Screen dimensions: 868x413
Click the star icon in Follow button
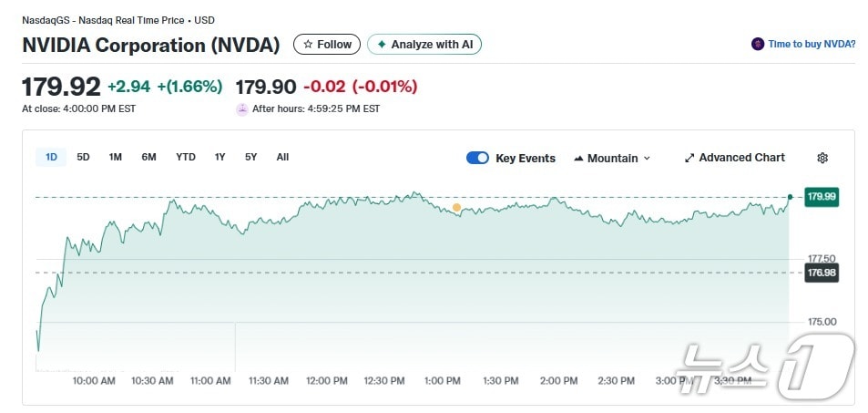[x=308, y=44]
